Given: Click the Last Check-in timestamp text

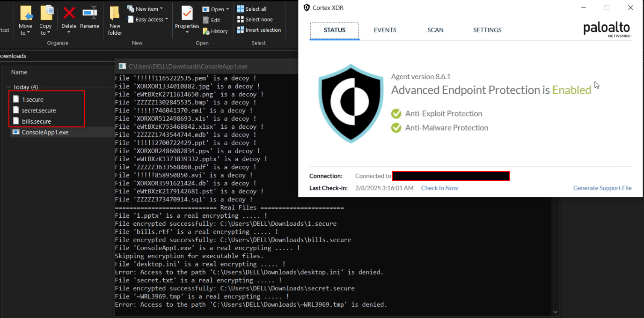Looking at the screenshot, I should click(384, 188).
